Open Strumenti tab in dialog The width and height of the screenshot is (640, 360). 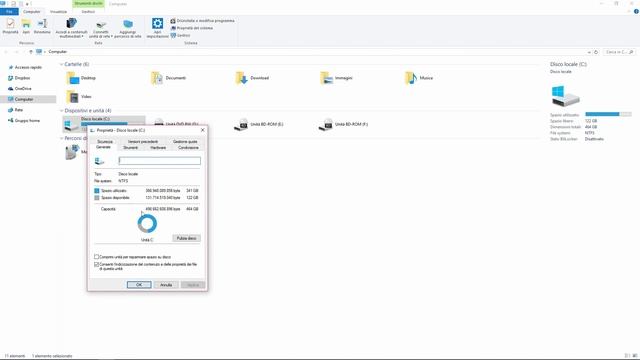point(131,148)
